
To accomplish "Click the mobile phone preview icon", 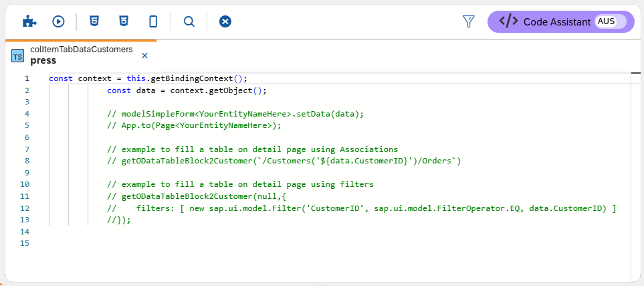I will (152, 21).
